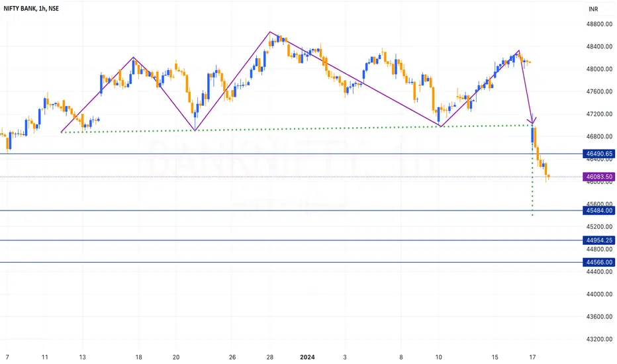617x364 pixels.
Task: Click the date 26 on the time axis
Action: click(x=232, y=357)
